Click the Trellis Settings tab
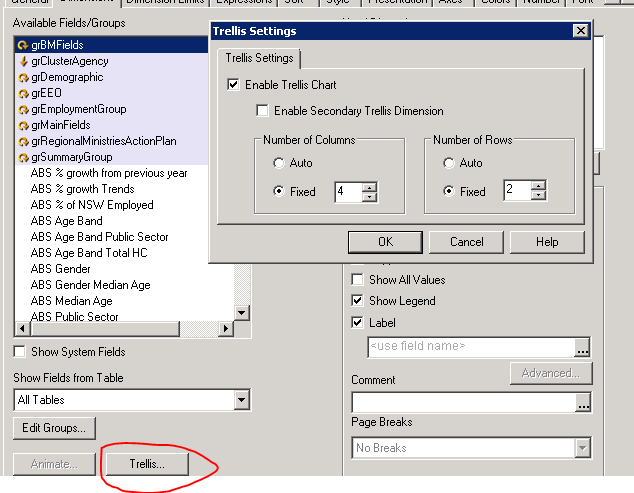 (259, 58)
